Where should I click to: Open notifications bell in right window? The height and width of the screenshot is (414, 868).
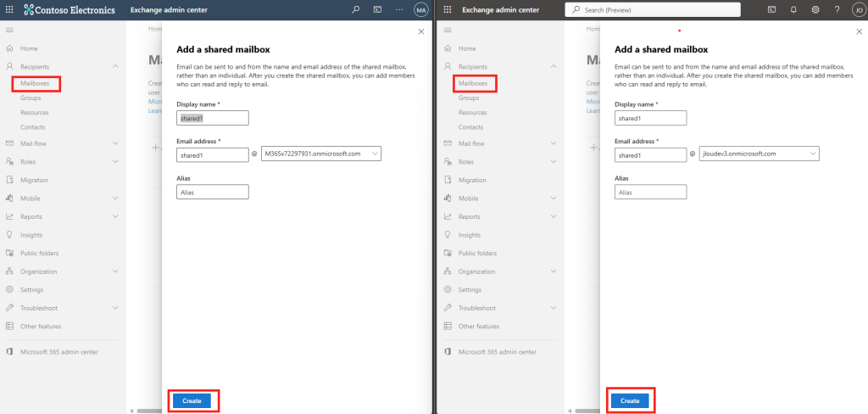(x=793, y=9)
